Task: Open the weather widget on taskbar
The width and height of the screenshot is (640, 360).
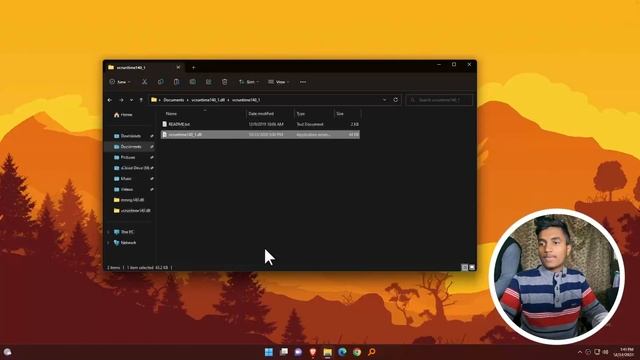Action: 7,352
